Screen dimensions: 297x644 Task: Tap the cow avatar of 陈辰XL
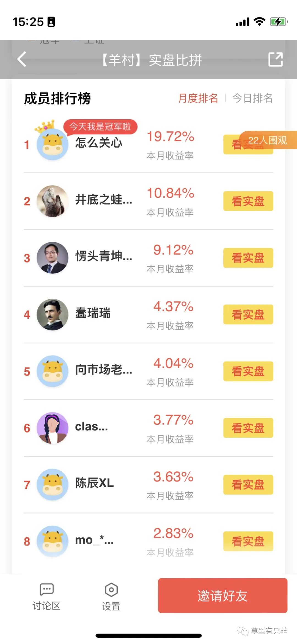[52, 484]
